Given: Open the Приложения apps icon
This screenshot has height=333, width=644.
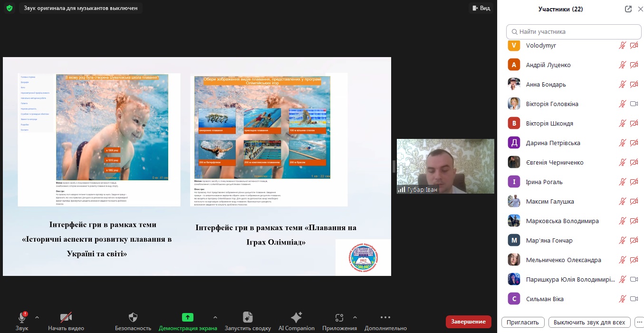Looking at the screenshot, I should [x=339, y=317].
